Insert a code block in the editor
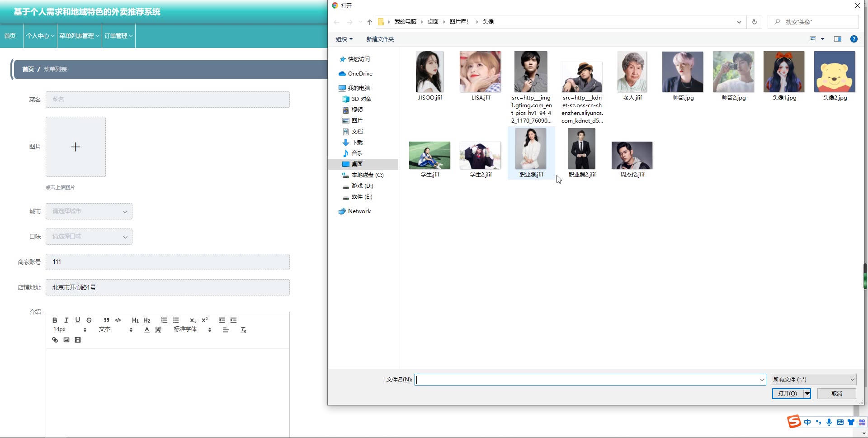 coord(118,320)
